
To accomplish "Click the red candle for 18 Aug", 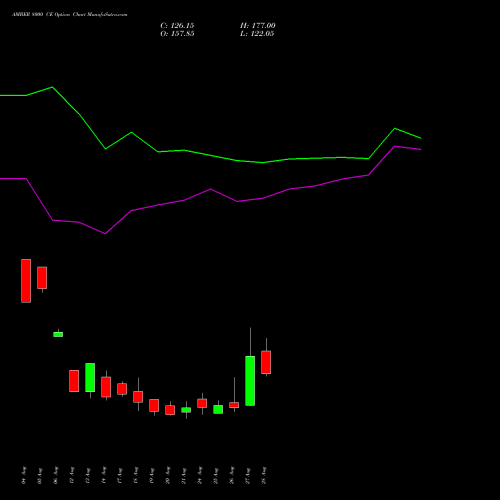I will coord(138,397).
